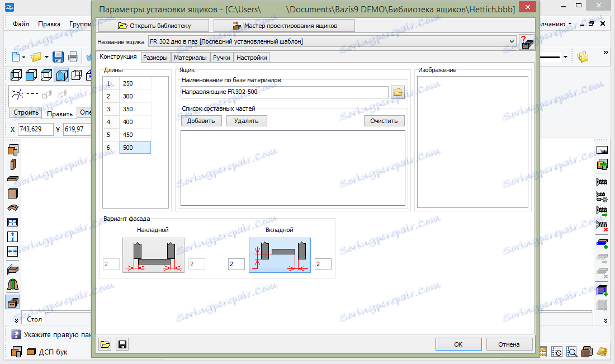Screen dimensions: 615x364
Task: Click the printer icon in main toolbar
Action: coord(73,57)
